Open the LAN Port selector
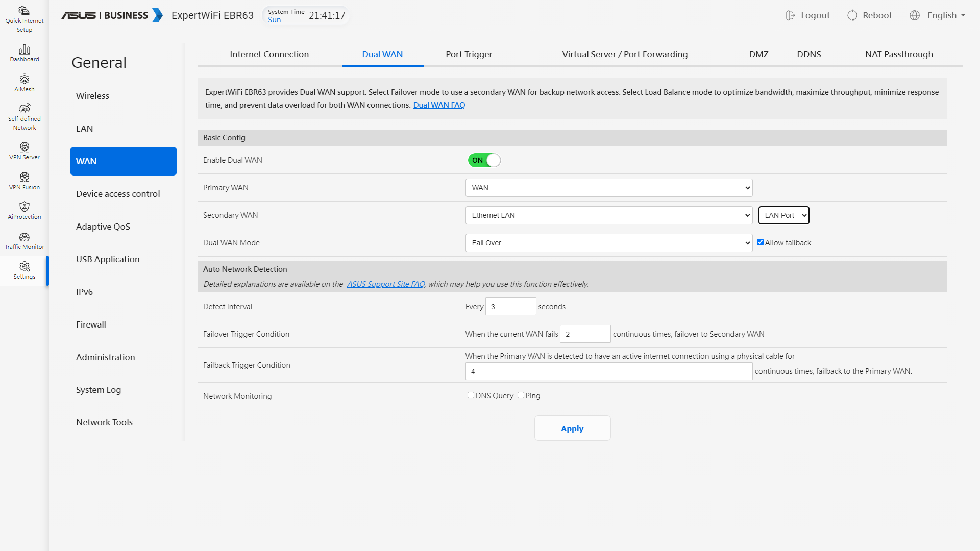Screen dimensions: 980x551 pyautogui.click(x=783, y=215)
